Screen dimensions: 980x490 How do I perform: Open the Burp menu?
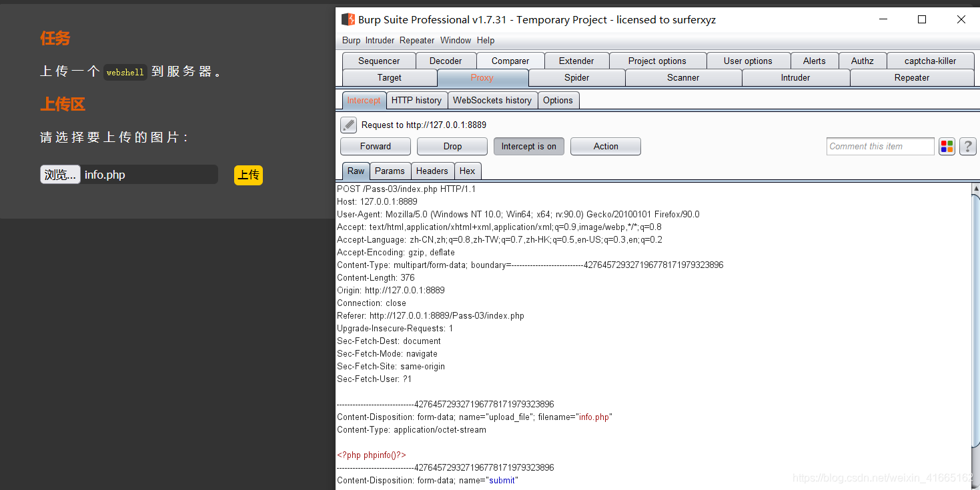pos(351,41)
